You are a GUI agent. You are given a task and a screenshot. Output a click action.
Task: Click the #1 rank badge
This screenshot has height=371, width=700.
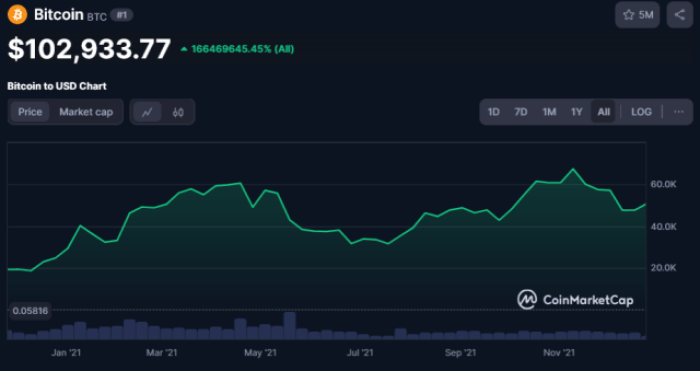click(x=121, y=16)
